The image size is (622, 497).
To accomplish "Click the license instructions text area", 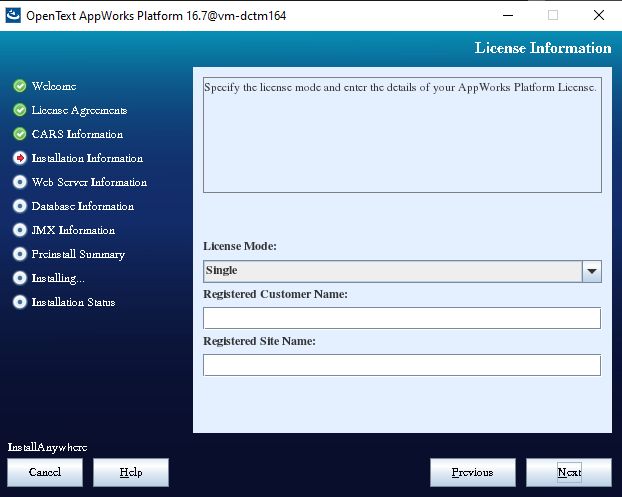I will [401, 135].
